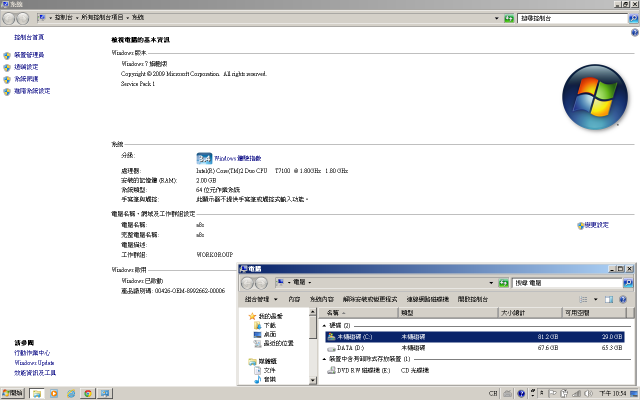Change view icon in Computer window toolbar
Viewport: 640px width, 400px height.
[x=583, y=300]
